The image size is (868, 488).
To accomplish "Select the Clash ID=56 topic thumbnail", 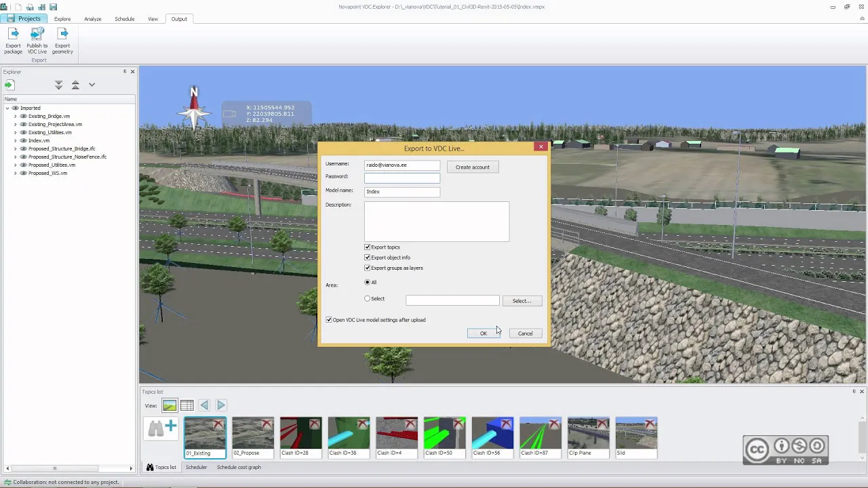I will (x=492, y=437).
